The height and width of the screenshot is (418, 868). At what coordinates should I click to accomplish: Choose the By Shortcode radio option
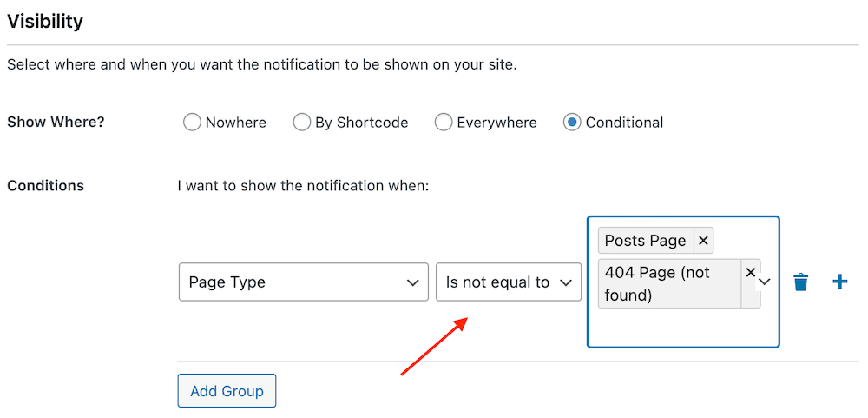click(x=301, y=122)
